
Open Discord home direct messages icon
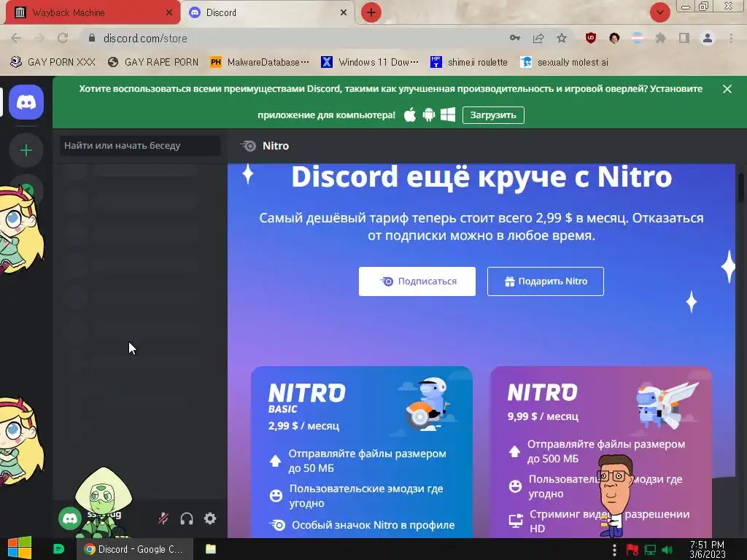[x=26, y=102]
